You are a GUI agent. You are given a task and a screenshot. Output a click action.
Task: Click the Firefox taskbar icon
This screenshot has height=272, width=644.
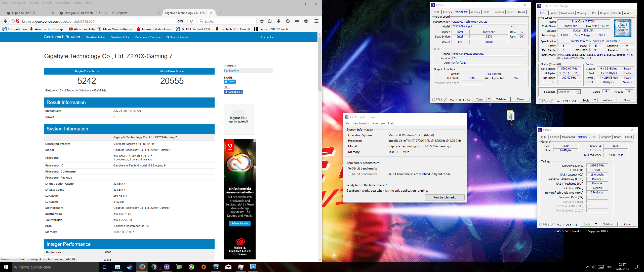point(142,267)
